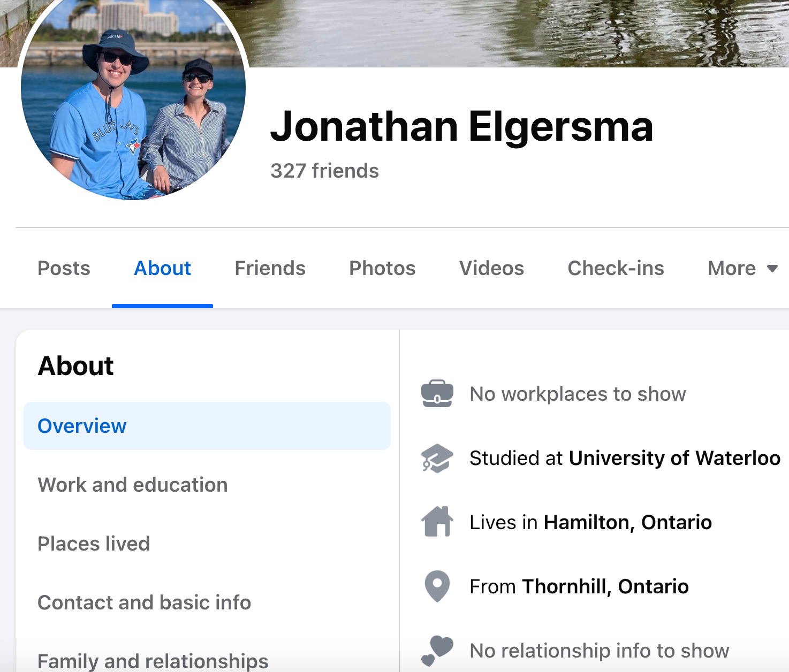789x672 pixels.
Task: Open Places lived section
Action: [x=94, y=544]
